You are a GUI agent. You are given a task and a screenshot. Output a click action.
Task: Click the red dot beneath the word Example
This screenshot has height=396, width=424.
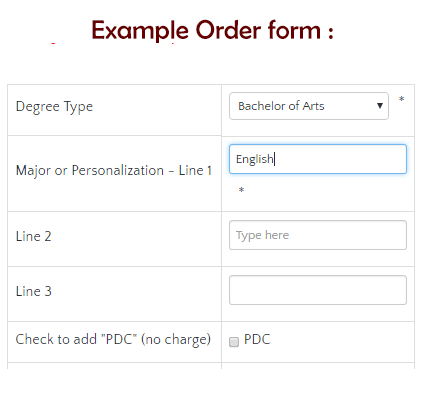pos(173,43)
